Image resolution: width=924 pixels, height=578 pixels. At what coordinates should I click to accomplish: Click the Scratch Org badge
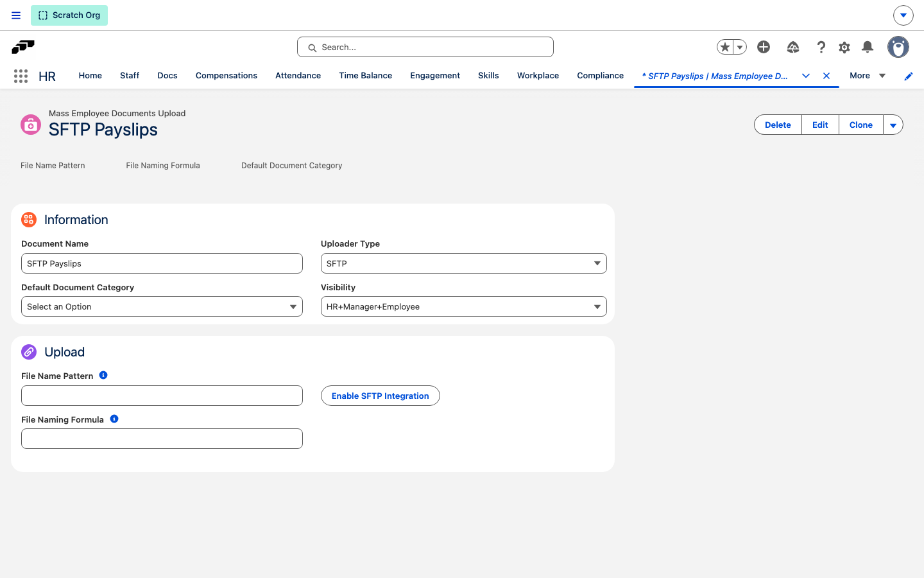69,15
